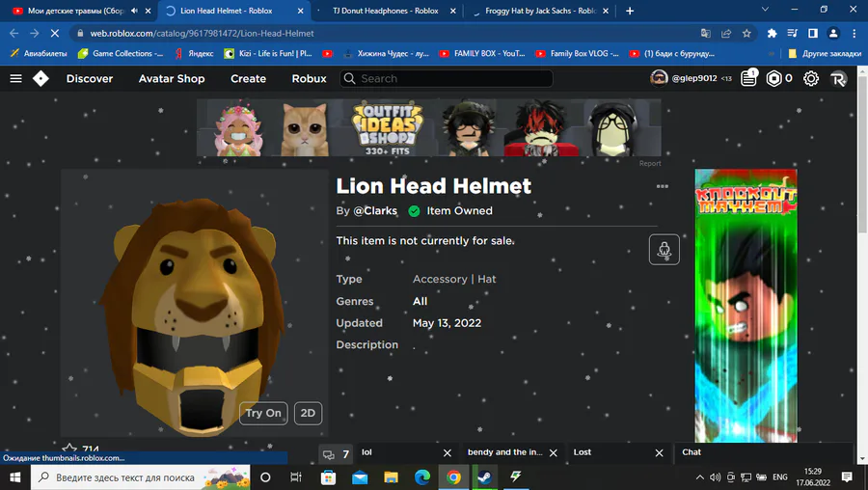Close the lol chat window
The image size is (868, 490).
point(448,453)
